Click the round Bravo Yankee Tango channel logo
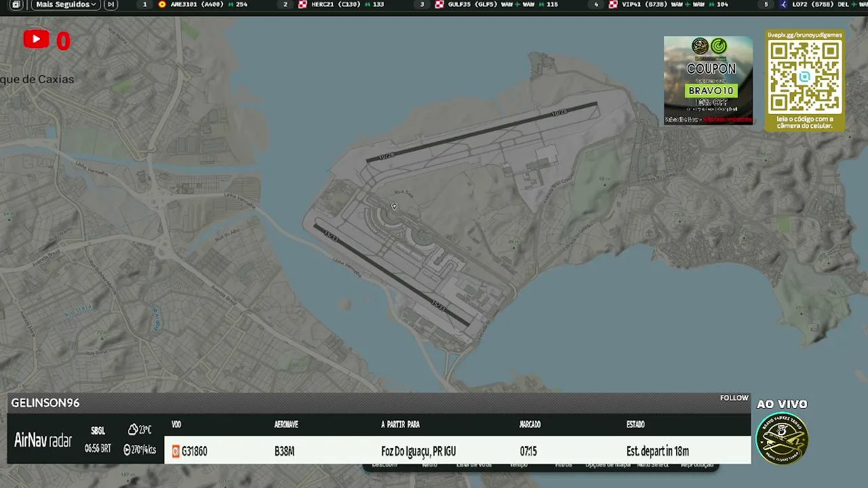Image resolution: width=868 pixels, height=488 pixels. pyautogui.click(x=782, y=438)
